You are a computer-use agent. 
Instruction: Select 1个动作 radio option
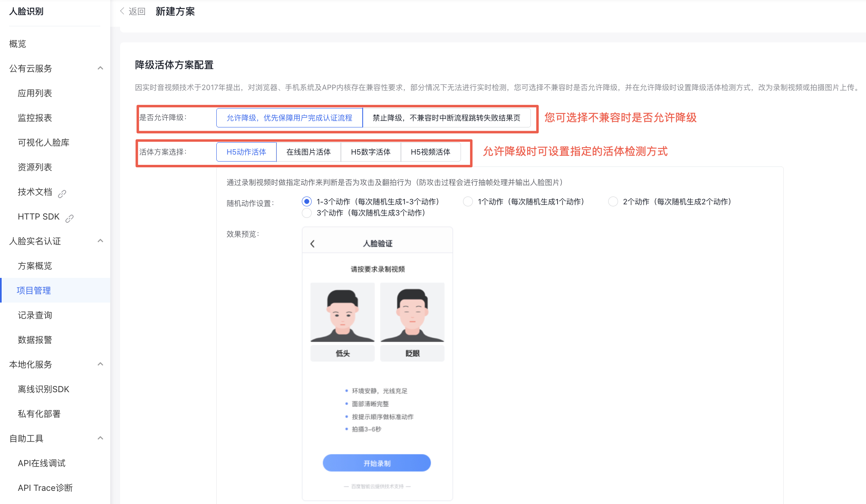tap(468, 201)
